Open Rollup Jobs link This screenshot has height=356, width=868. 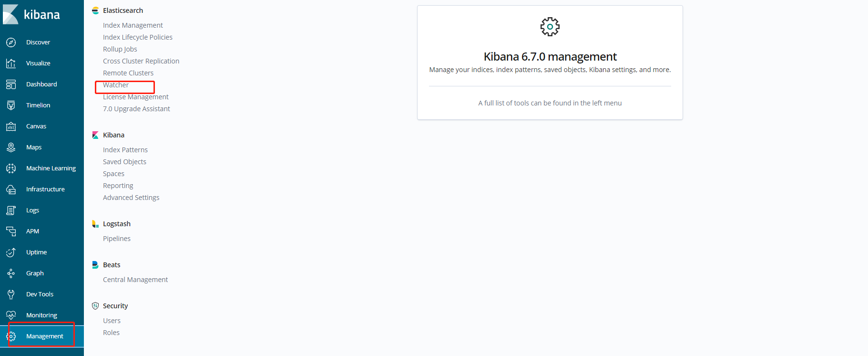tap(120, 49)
